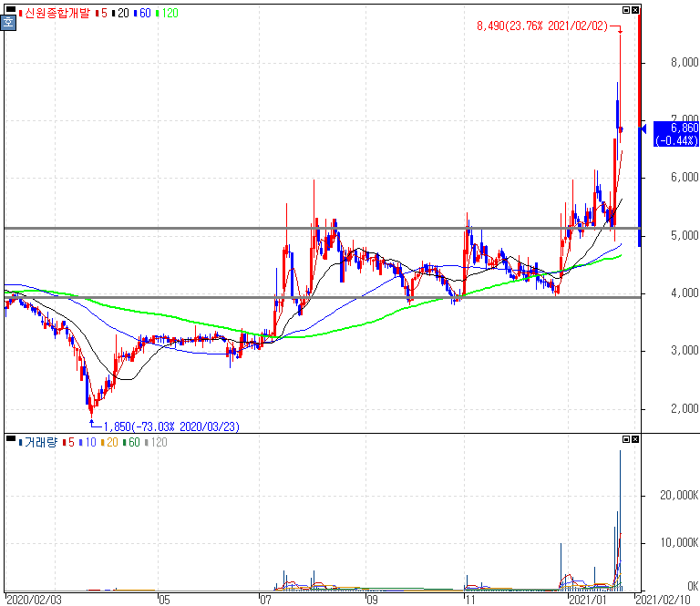This screenshot has height=606, width=700.
Task: Click the 2020/02/03 start date label
Action: [34, 600]
